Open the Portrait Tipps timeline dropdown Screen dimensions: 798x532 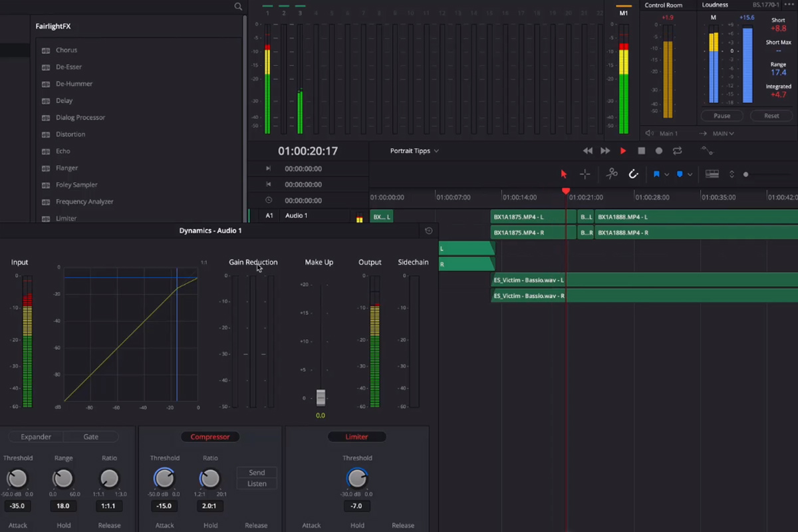[x=414, y=151]
